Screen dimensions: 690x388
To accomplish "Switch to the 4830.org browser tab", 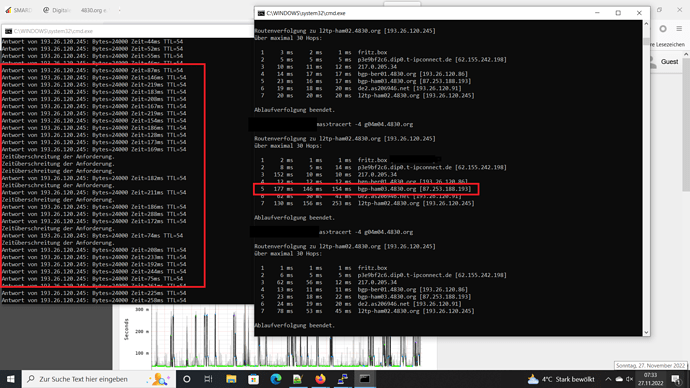I will (x=93, y=10).
